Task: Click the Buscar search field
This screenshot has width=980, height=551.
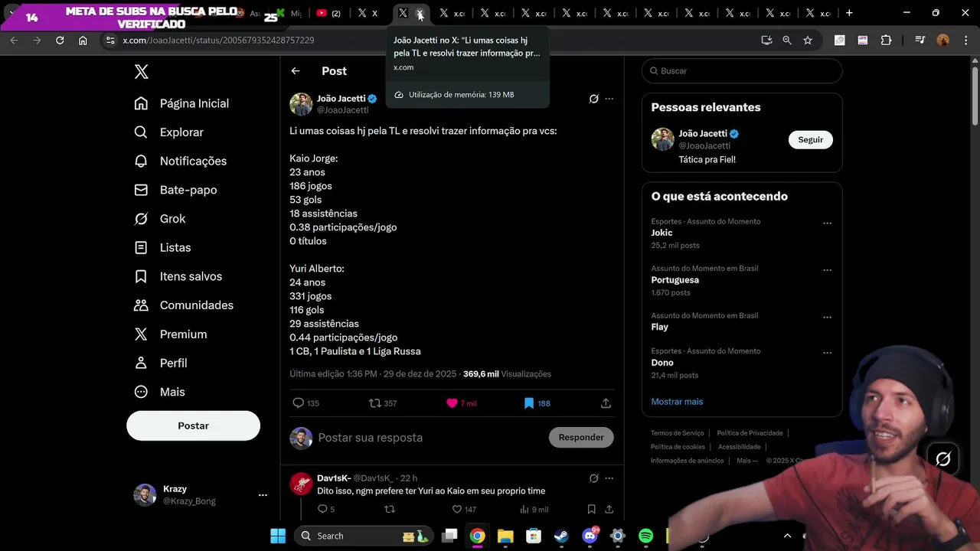Action: pyautogui.click(x=742, y=71)
